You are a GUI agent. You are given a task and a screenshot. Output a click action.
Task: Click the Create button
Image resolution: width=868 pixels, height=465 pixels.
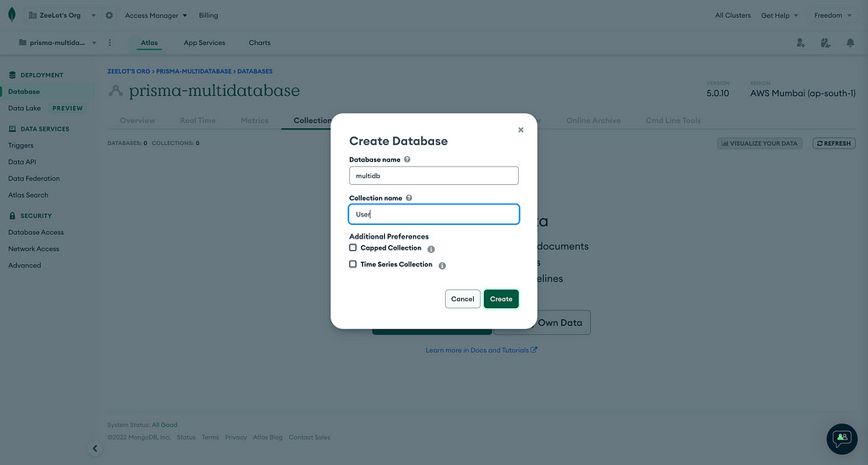(x=501, y=299)
